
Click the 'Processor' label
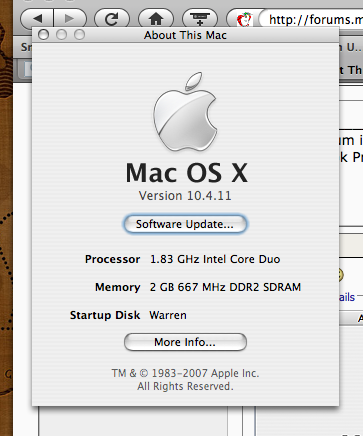(x=112, y=259)
